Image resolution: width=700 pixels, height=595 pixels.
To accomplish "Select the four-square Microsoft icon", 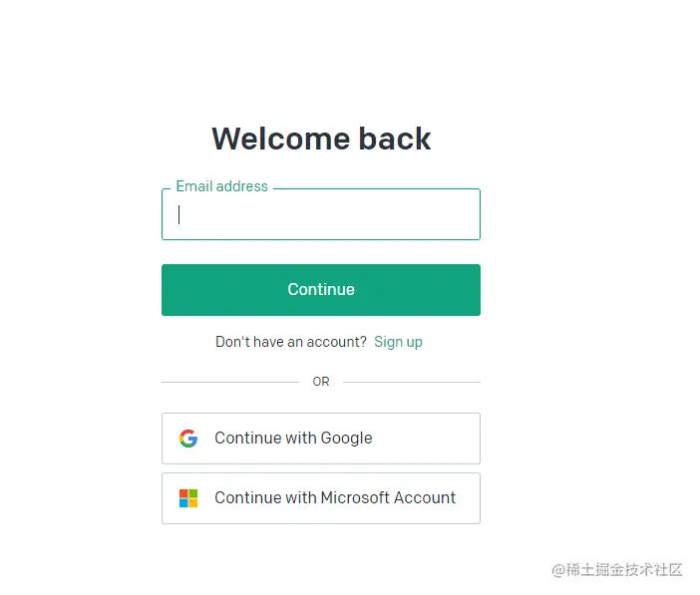I will [188, 498].
